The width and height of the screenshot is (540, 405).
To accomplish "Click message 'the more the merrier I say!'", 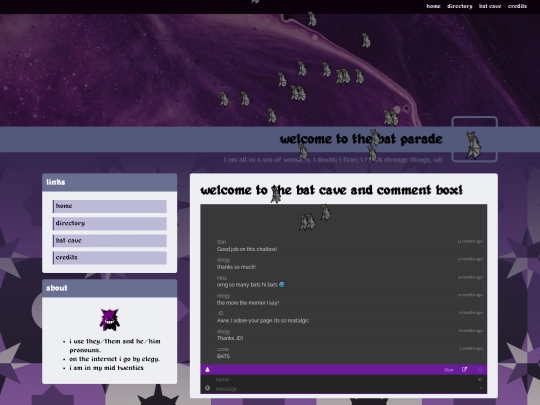I will click(x=248, y=303).
